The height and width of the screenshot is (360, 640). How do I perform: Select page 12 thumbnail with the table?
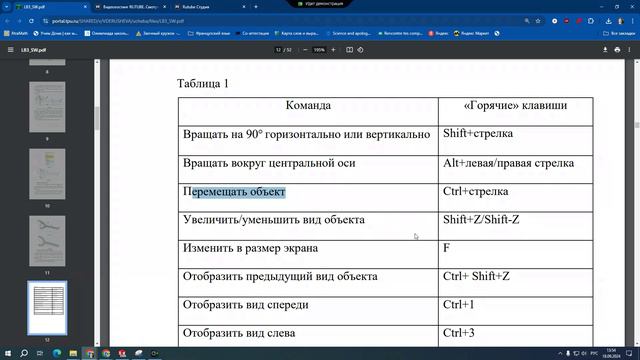coord(47,308)
